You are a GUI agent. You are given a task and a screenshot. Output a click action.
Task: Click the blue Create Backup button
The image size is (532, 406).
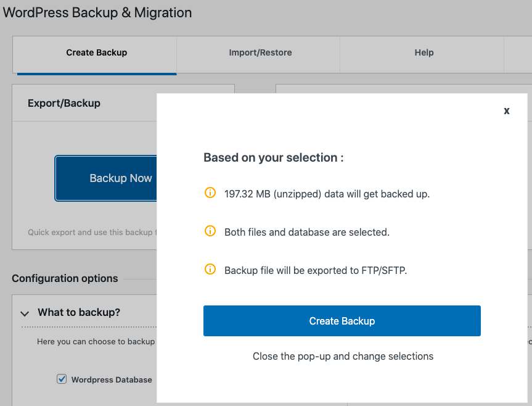(x=342, y=321)
